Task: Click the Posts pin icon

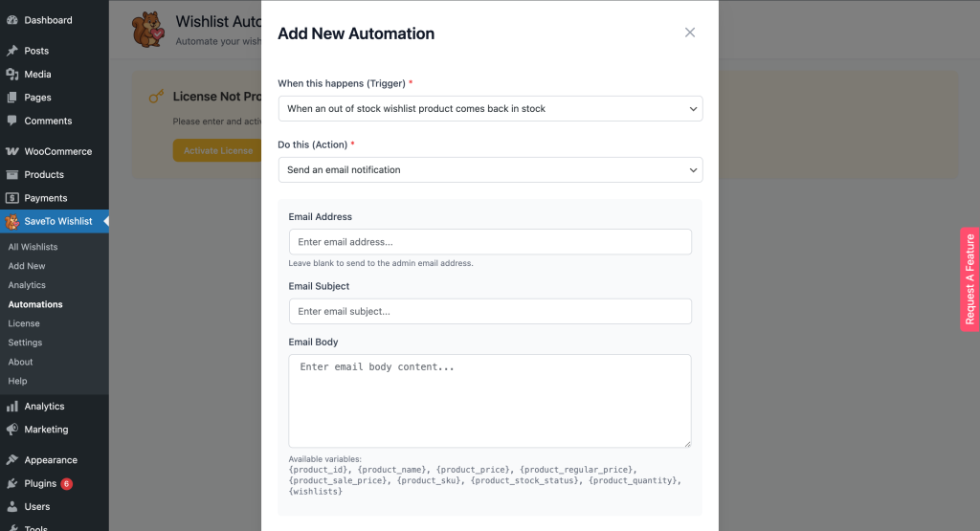Action: pos(12,51)
